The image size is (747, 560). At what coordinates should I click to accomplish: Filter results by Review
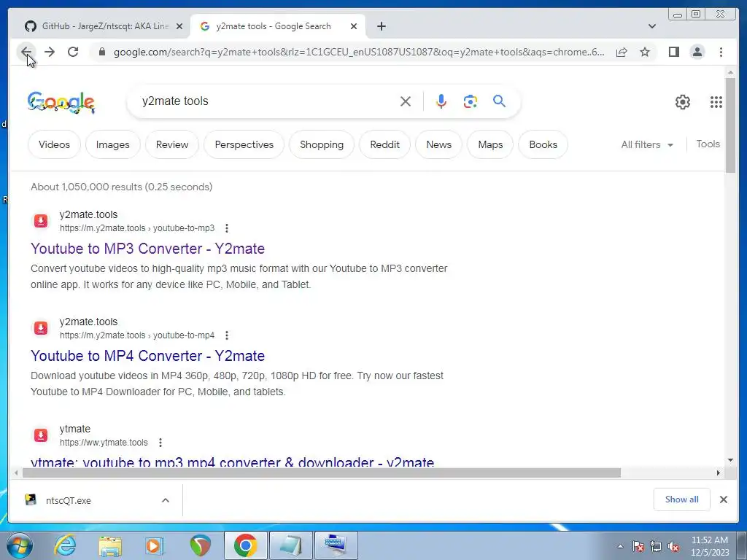coord(172,145)
